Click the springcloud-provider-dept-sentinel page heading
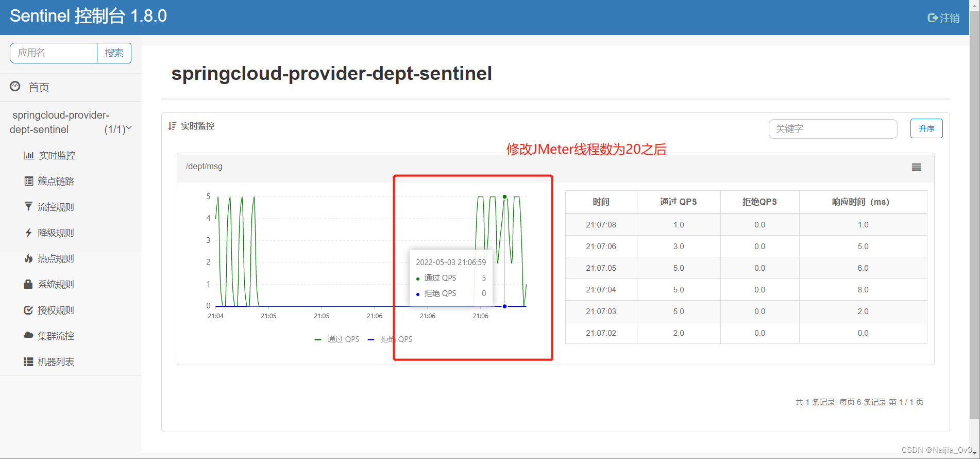 click(x=331, y=73)
